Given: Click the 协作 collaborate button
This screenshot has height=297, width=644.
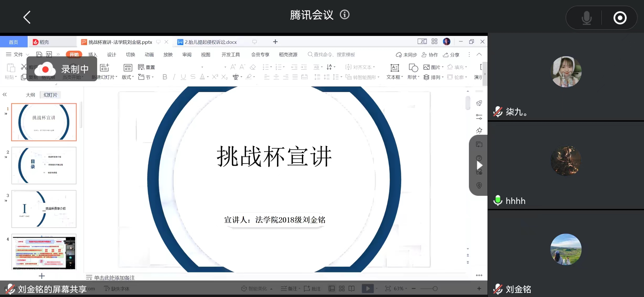Looking at the screenshot, I should click(x=430, y=55).
